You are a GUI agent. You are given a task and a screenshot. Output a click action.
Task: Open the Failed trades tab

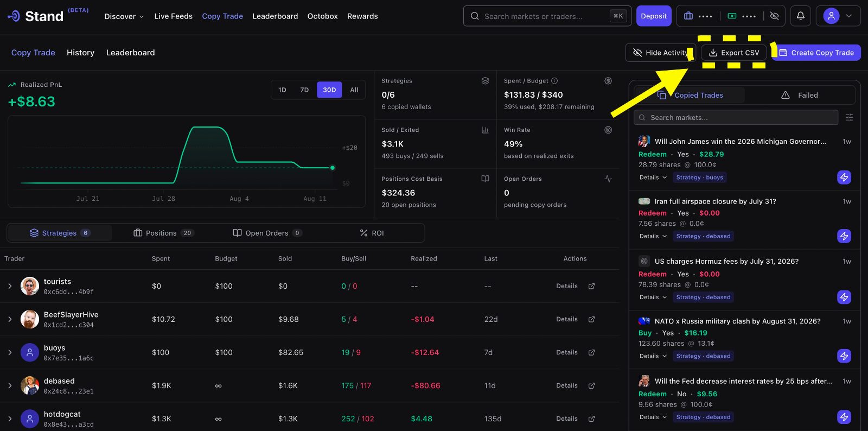[800, 95]
